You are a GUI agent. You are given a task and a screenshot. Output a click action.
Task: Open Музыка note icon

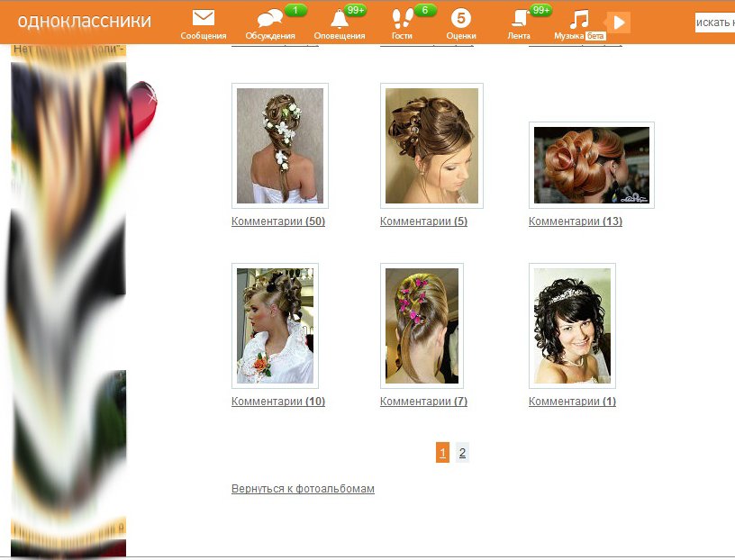click(580, 19)
